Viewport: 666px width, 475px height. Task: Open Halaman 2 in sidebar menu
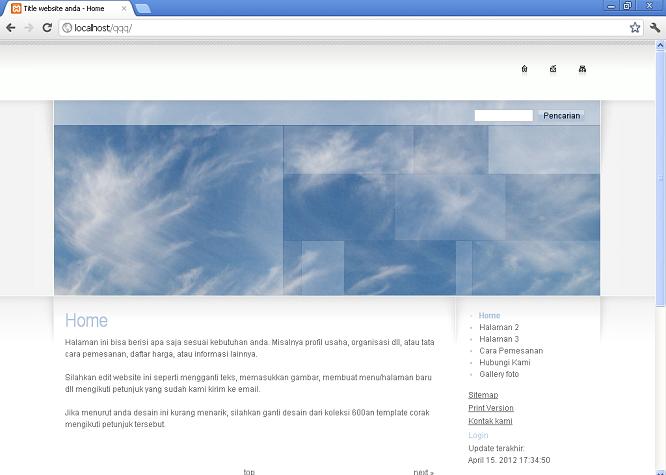(499, 327)
